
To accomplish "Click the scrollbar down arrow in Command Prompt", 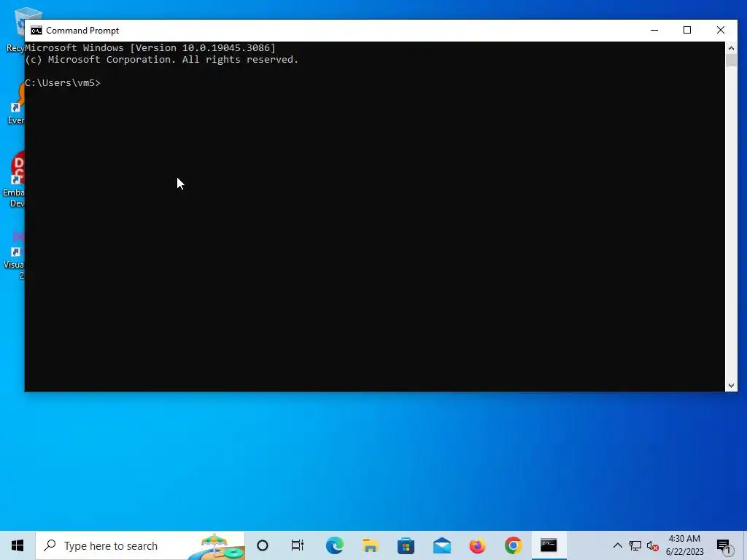I will click(731, 386).
